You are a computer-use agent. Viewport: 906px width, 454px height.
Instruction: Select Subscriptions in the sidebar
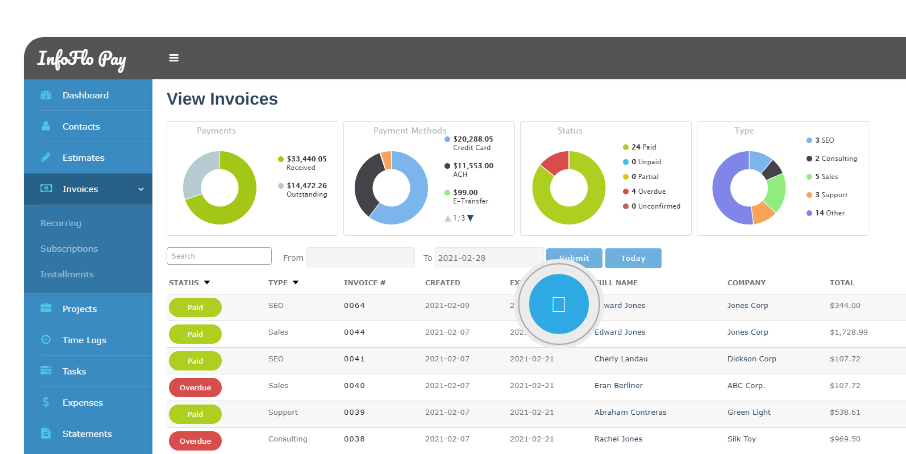[x=69, y=249]
